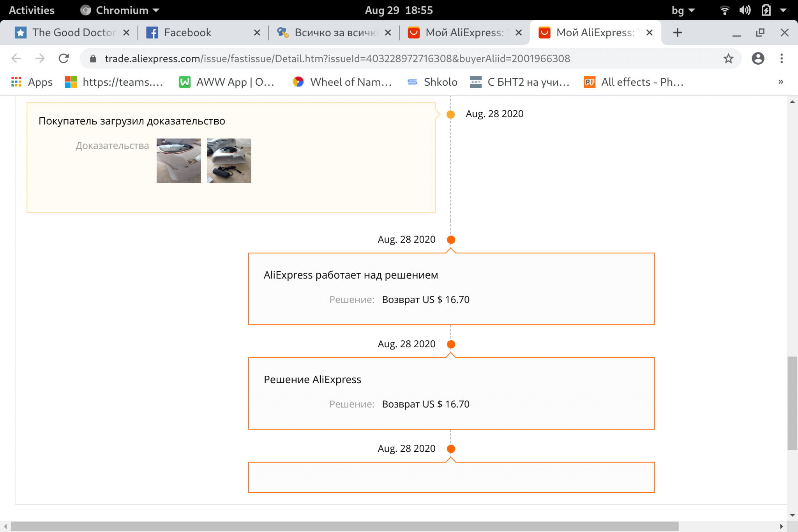Screen dimensions: 798x532
Task: Open new tab with plus button
Action: 677,33
